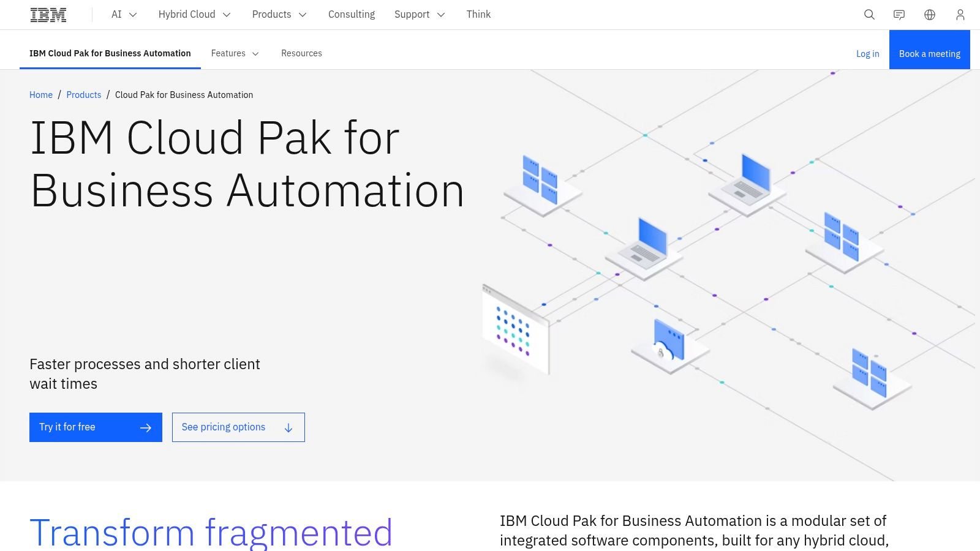The image size is (980, 551).
Task: Click the down arrow on See pricing options
Action: coord(288,427)
